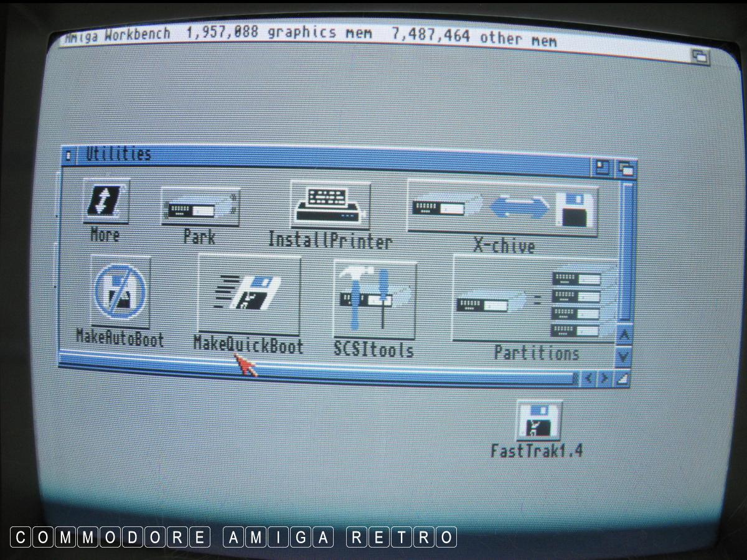Screen dimensions: 747x560
Task: Click the vertical scrollbar in Utilities window
Action: pyautogui.click(x=626, y=249)
